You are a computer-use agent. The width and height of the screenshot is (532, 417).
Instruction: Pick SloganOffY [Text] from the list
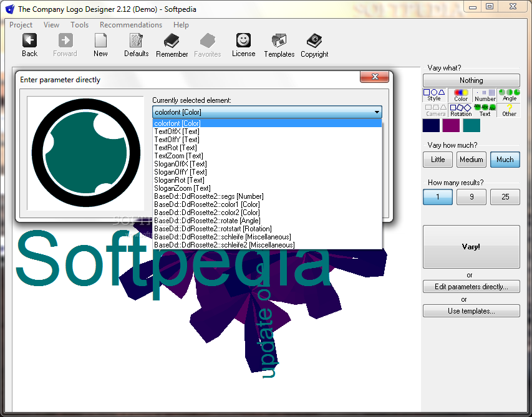tap(268, 172)
